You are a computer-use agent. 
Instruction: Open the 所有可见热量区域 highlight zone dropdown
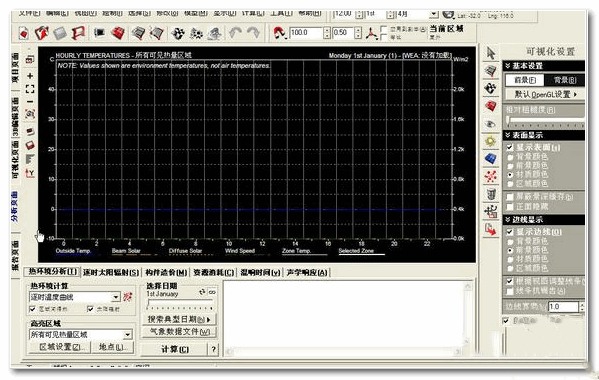point(127,335)
